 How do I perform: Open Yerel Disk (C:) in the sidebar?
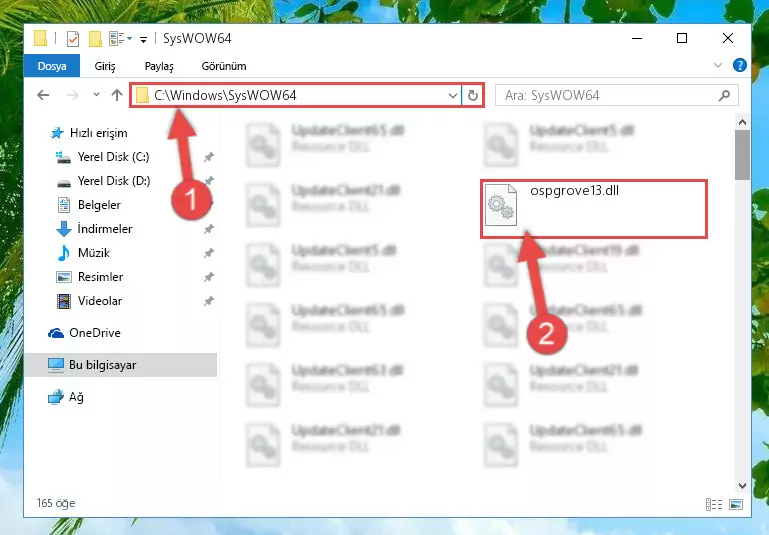[113, 157]
